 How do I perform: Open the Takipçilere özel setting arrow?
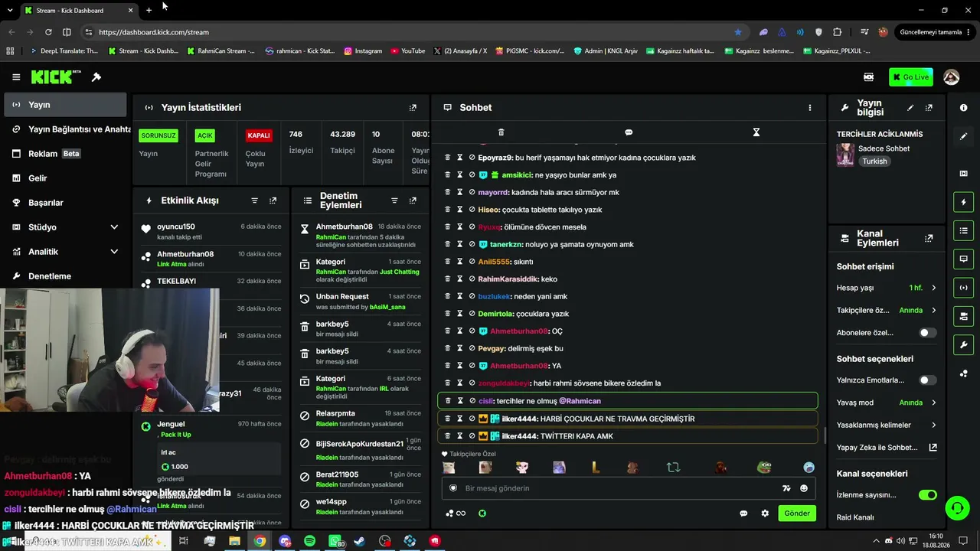933,311
